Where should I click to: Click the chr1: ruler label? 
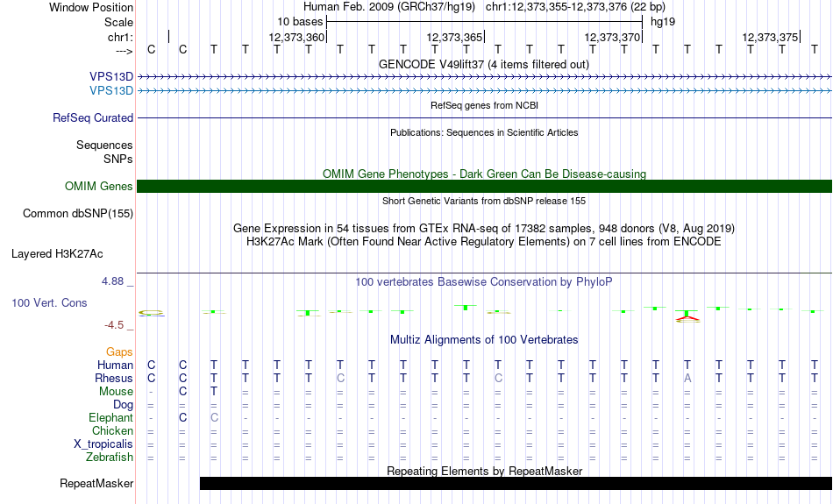[x=121, y=37]
